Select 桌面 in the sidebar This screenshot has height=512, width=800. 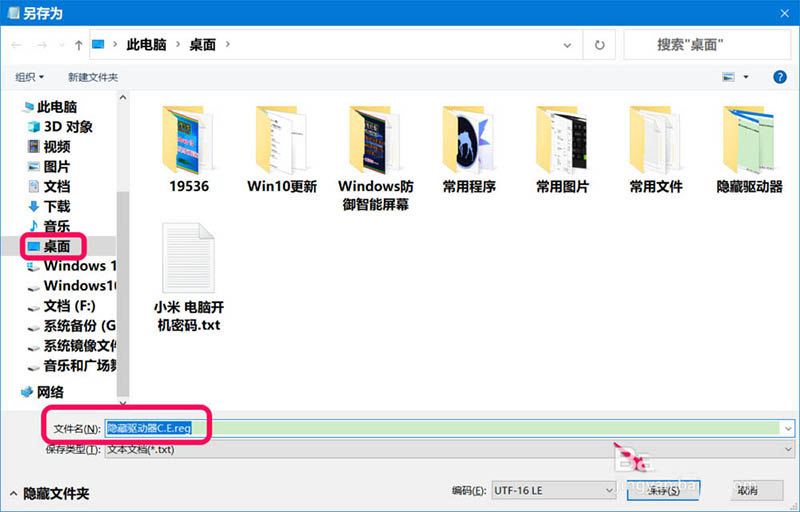coord(49,246)
